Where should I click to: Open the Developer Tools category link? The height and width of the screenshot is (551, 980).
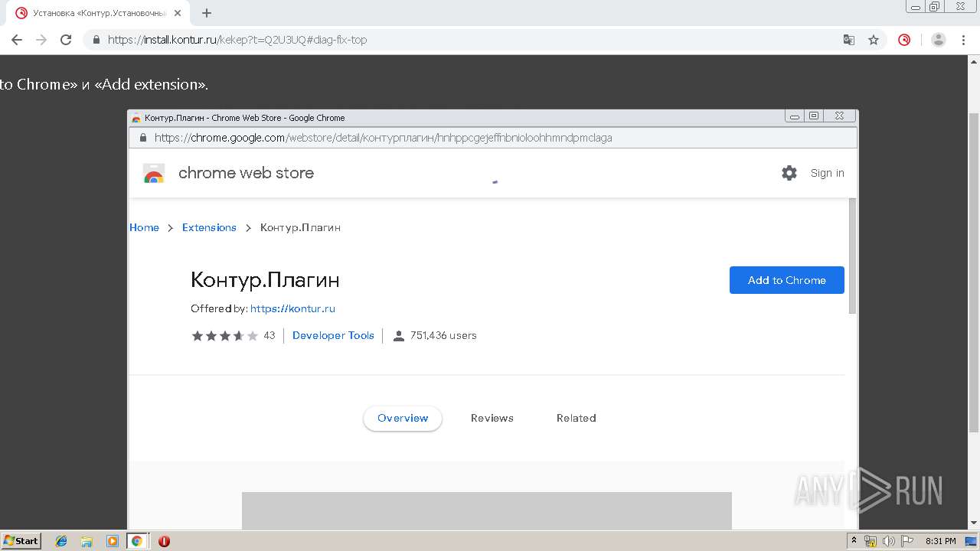pos(333,335)
